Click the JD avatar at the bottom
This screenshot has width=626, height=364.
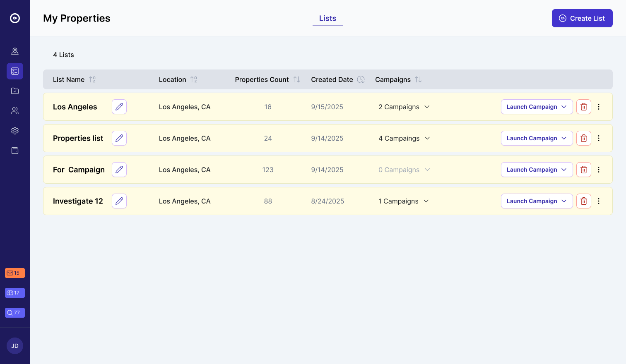click(14, 345)
